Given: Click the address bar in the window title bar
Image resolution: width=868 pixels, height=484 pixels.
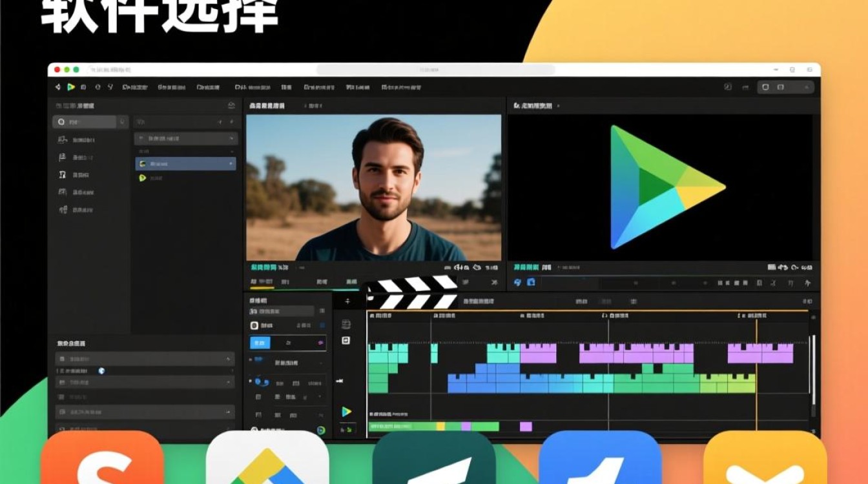Looking at the screenshot, I should [435, 70].
